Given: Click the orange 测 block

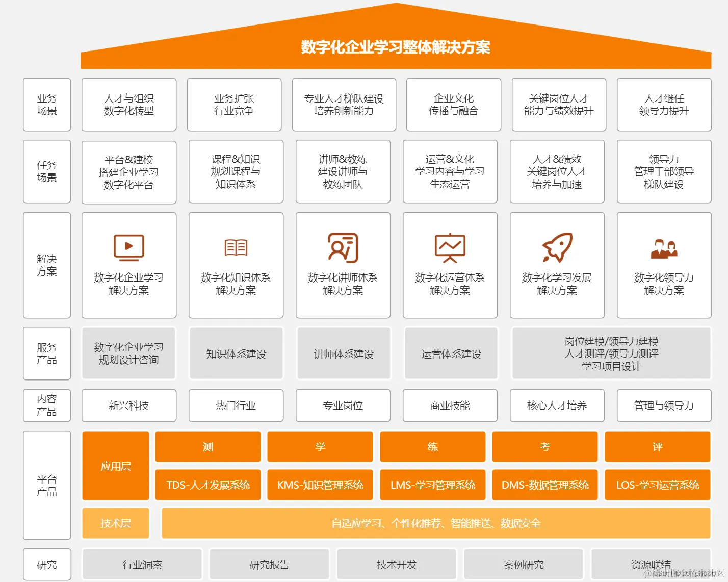Looking at the screenshot, I should (x=208, y=447).
